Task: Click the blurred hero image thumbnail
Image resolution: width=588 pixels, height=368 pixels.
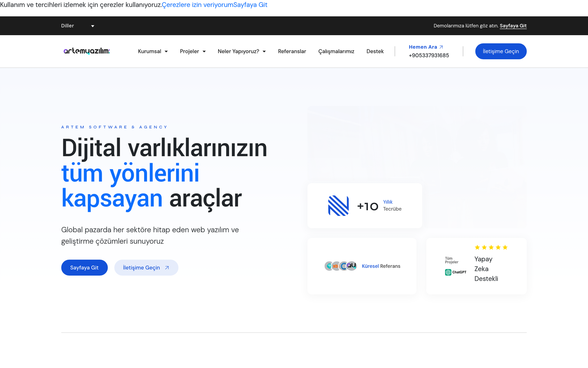Action: coord(417,167)
